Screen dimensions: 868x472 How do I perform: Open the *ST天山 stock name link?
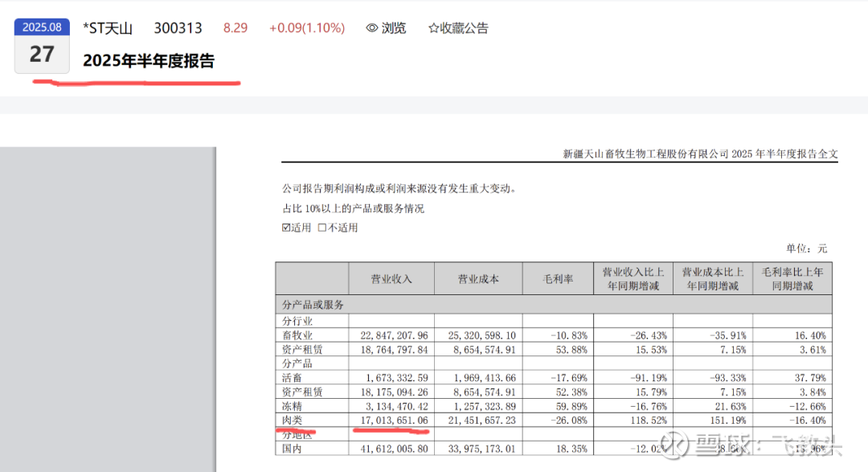108,28
